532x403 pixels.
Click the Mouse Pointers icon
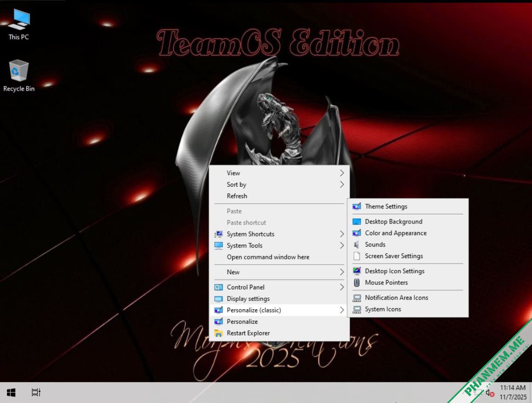(357, 282)
